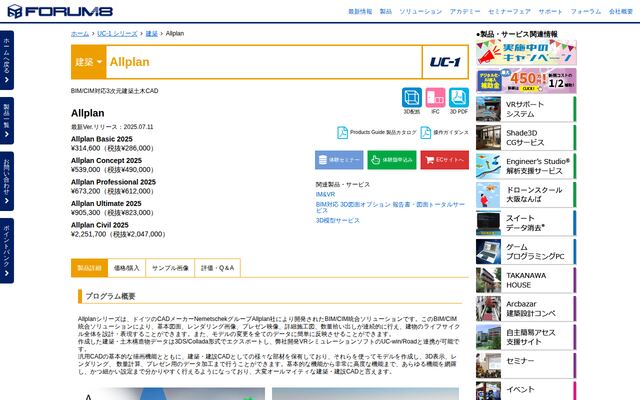Screen dimensions: 640x400
Task: Go to the ECサイトへ button
Action: coord(444,160)
